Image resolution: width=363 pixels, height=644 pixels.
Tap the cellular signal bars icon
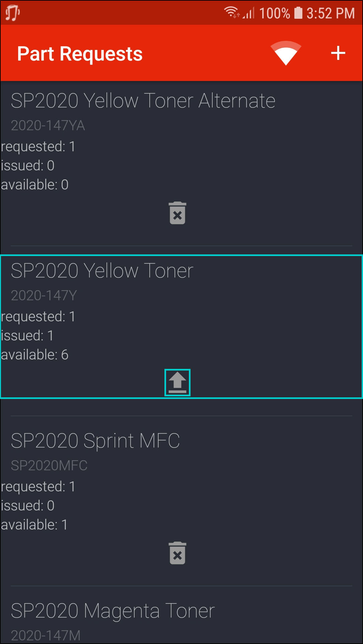tap(249, 13)
